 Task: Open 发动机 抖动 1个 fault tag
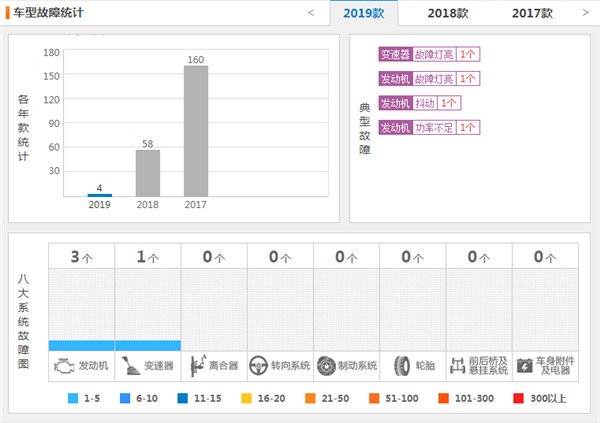pyautogui.click(x=420, y=103)
